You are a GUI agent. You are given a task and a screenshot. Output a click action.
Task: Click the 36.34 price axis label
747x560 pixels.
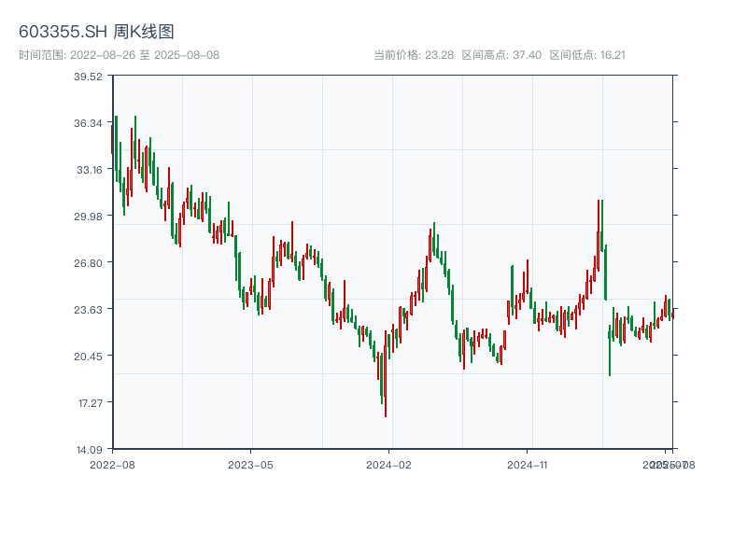pos(89,123)
